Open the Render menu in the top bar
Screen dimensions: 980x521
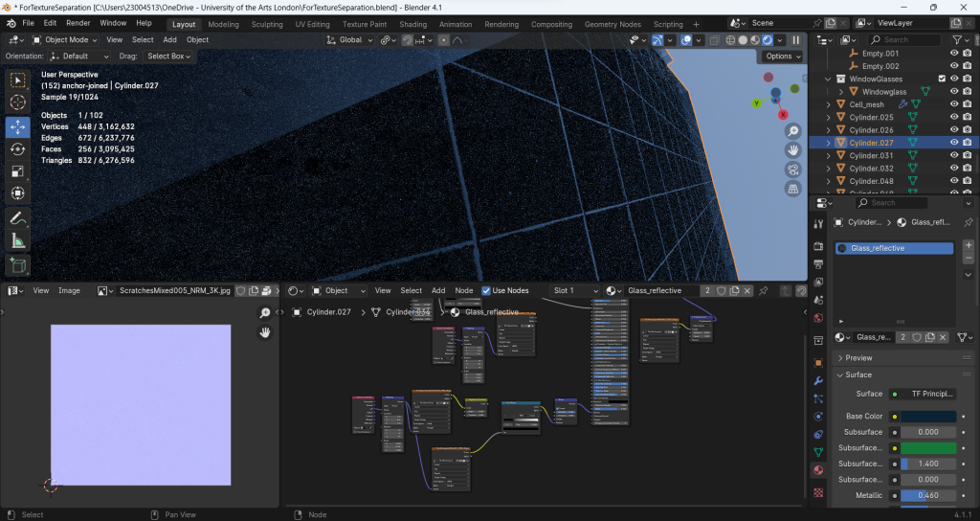[x=78, y=23]
